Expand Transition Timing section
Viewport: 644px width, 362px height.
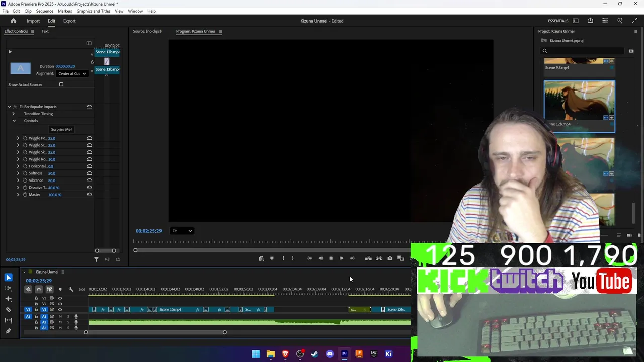(14, 114)
